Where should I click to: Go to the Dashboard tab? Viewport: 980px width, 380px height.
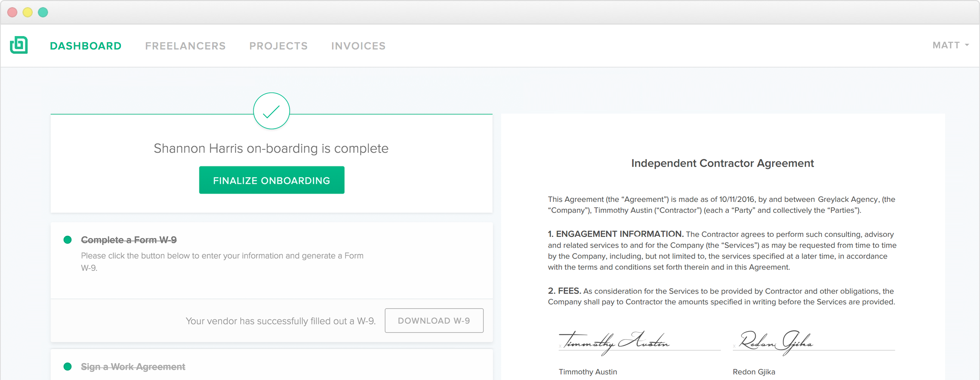86,46
